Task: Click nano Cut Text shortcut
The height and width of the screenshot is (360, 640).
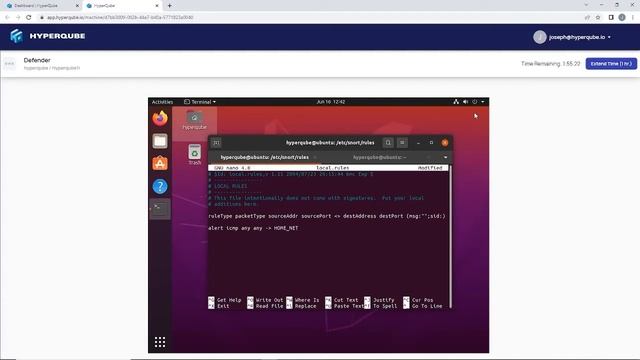Action: click(x=342, y=300)
